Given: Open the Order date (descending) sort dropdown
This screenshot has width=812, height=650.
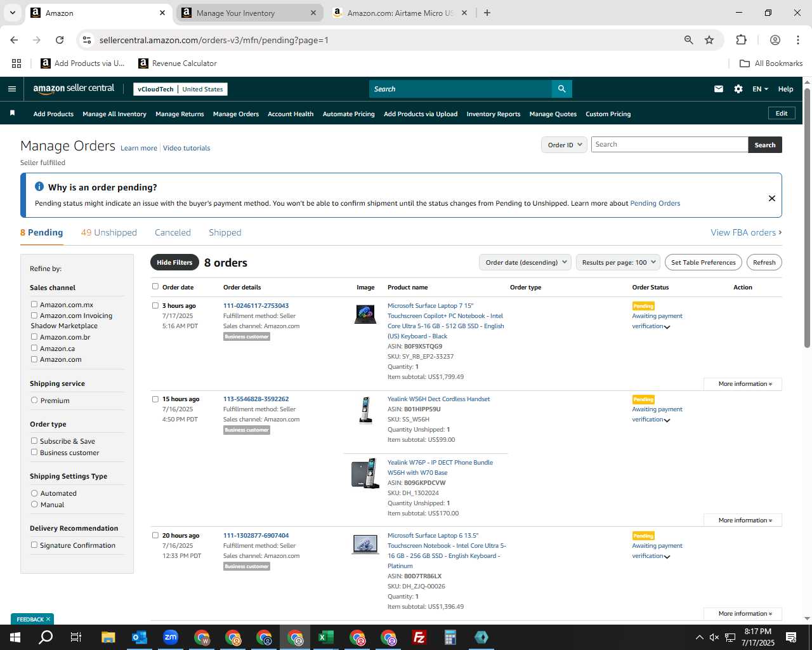Looking at the screenshot, I should [525, 262].
